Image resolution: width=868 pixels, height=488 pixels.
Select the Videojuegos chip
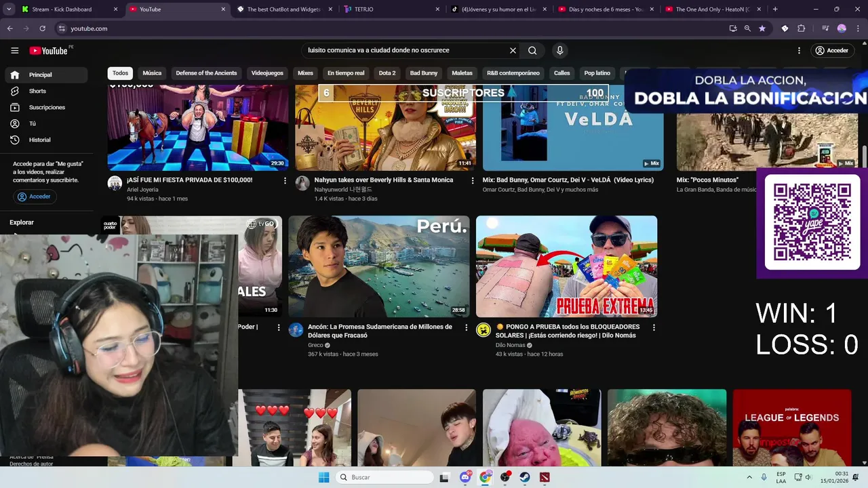coord(267,73)
